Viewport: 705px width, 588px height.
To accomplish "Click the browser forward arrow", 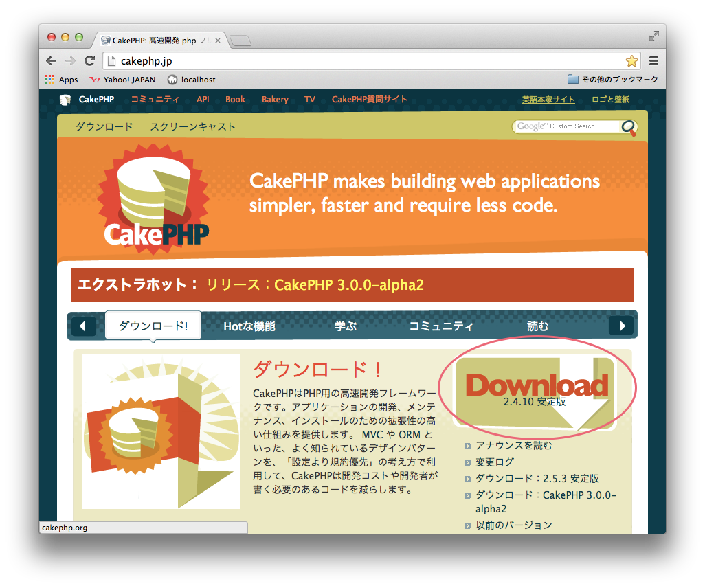I will click(70, 60).
